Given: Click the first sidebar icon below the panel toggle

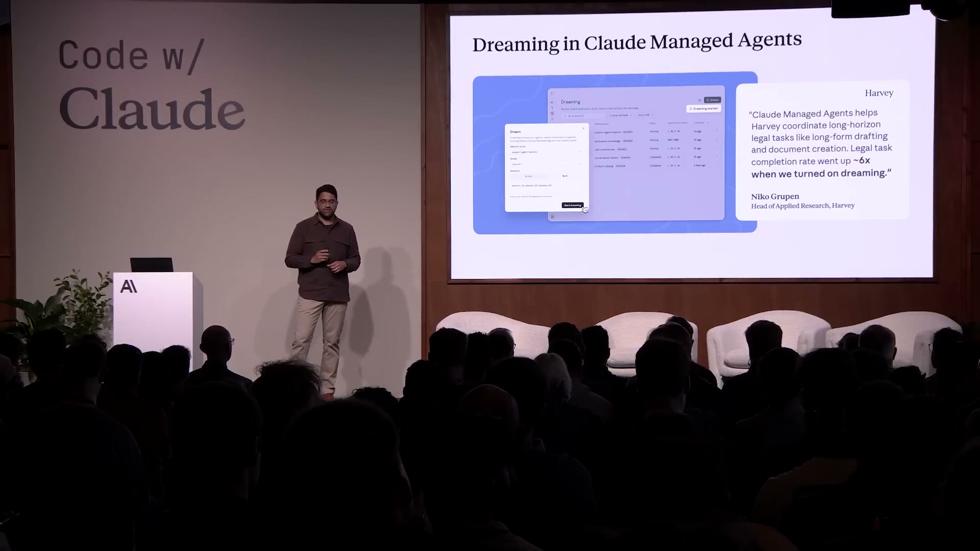Looking at the screenshot, I should [x=552, y=102].
